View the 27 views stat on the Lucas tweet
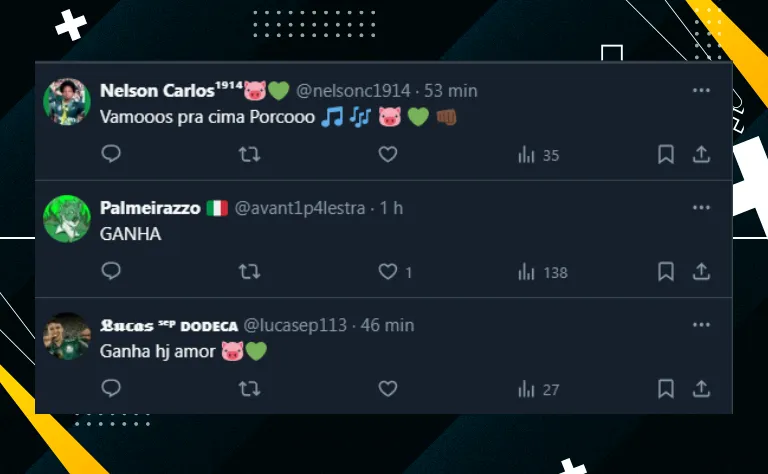Viewport: 768px width, 474px height. pos(538,390)
